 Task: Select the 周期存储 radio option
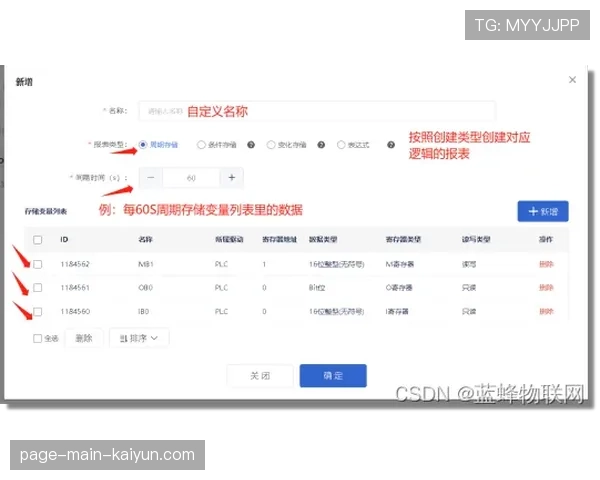click(143, 145)
